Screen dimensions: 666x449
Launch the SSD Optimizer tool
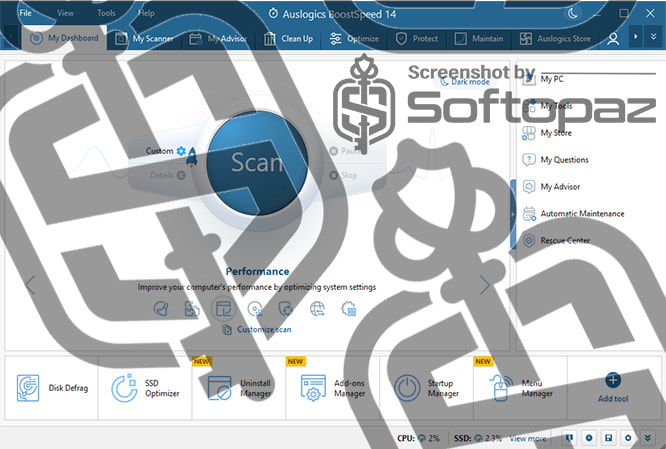145,388
